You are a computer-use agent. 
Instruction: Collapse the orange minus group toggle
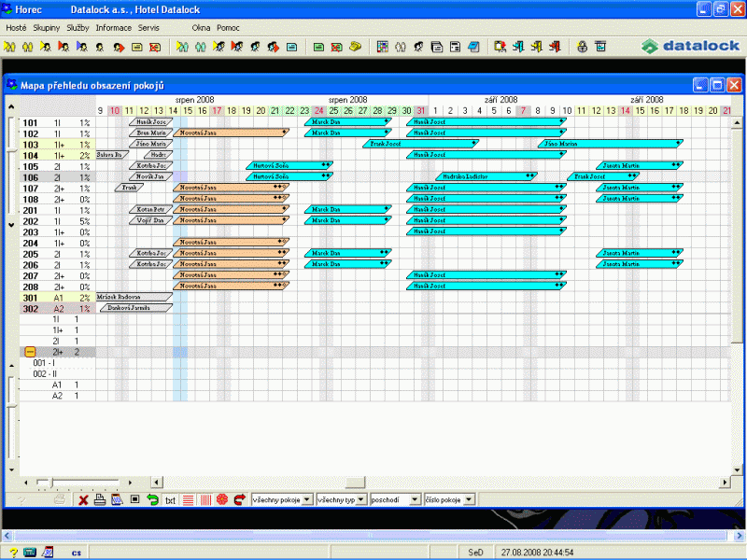30,352
